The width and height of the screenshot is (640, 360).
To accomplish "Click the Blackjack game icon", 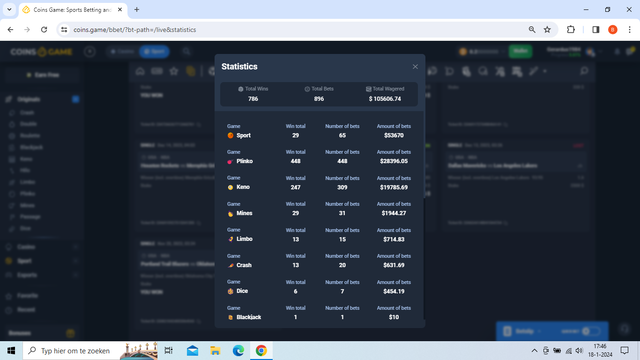I will pos(230,317).
